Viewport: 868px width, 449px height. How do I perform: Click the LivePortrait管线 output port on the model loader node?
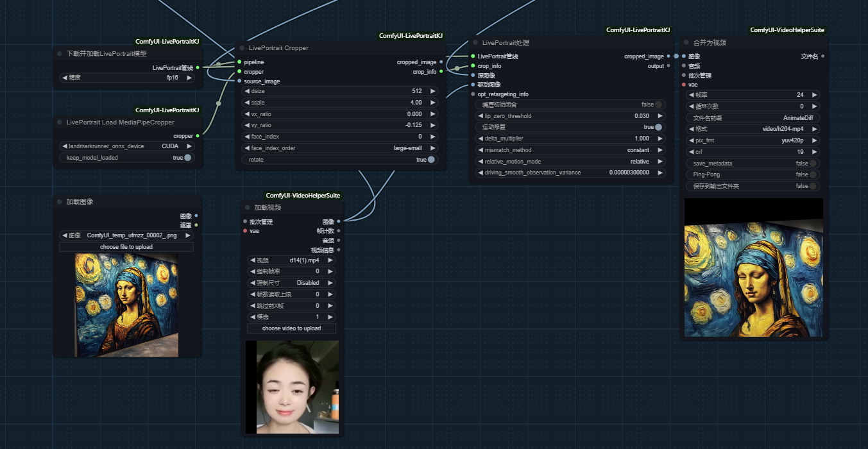(198, 67)
